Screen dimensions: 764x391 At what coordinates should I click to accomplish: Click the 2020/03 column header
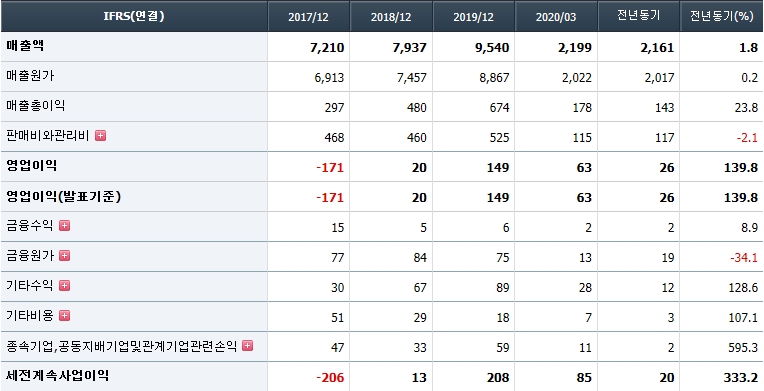[x=556, y=16]
